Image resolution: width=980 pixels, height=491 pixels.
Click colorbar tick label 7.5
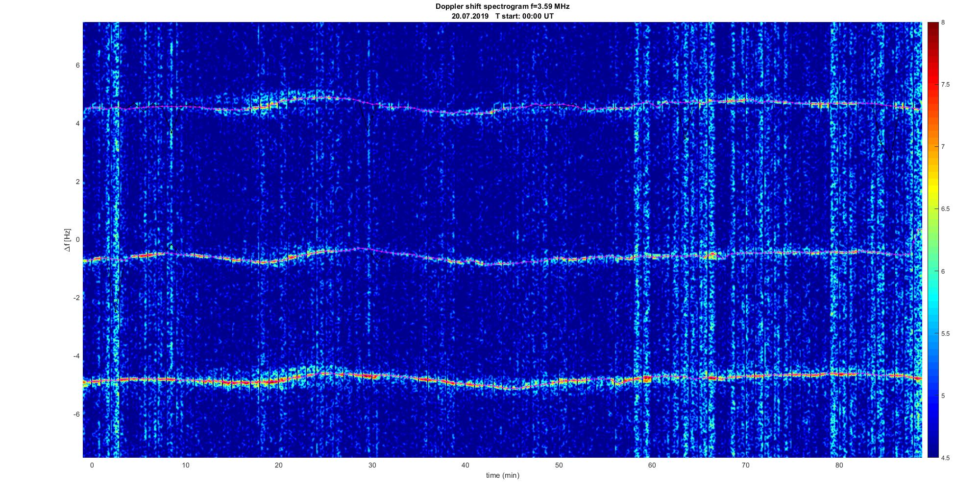[x=946, y=85]
